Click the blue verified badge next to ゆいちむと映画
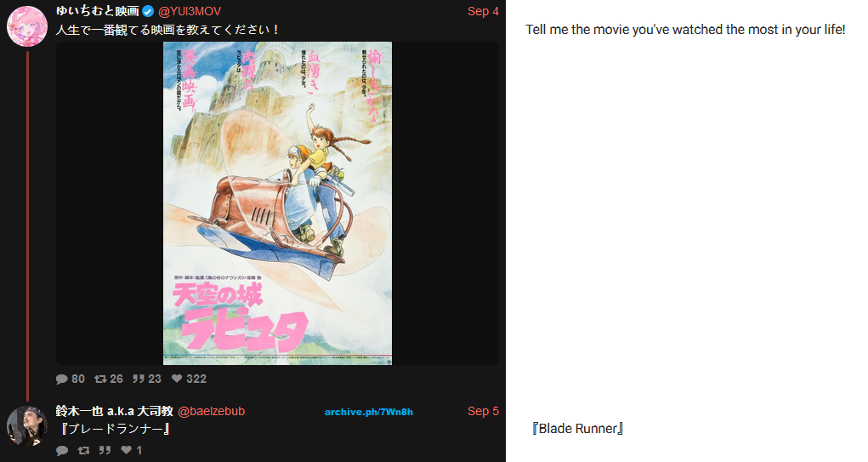 tap(148, 11)
